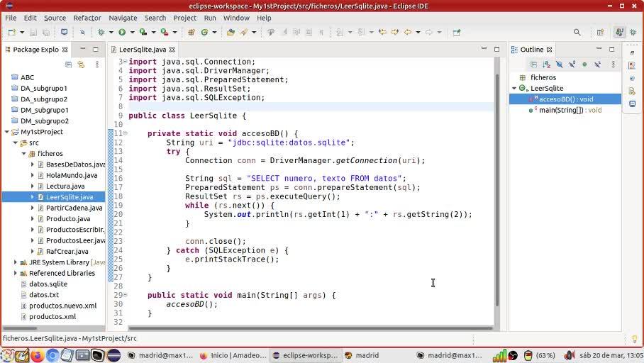Open the Run button dropdown arrow
644x363 pixels.
[131, 32]
